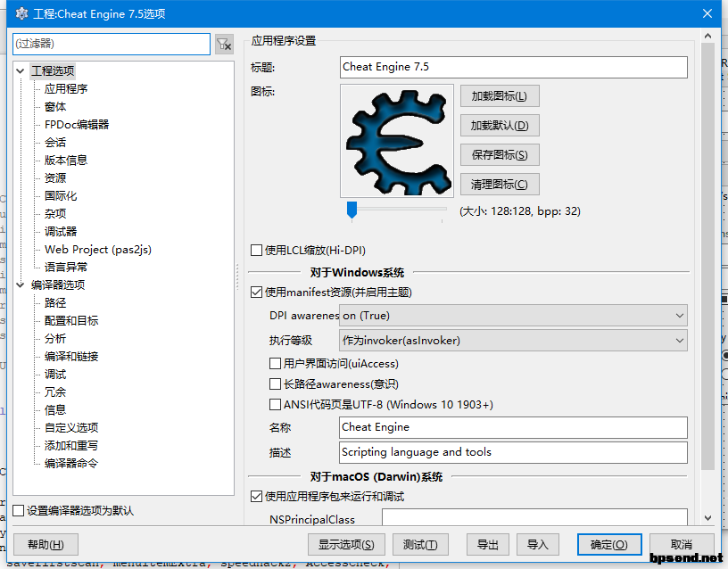Select 路径 under compiler options
The image size is (728, 569).
55,303
